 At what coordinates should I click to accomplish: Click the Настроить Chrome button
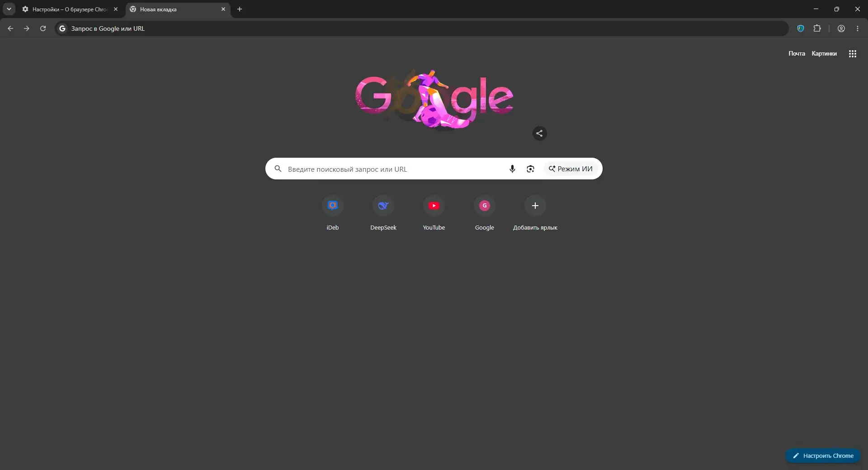[x=823, y=456]
